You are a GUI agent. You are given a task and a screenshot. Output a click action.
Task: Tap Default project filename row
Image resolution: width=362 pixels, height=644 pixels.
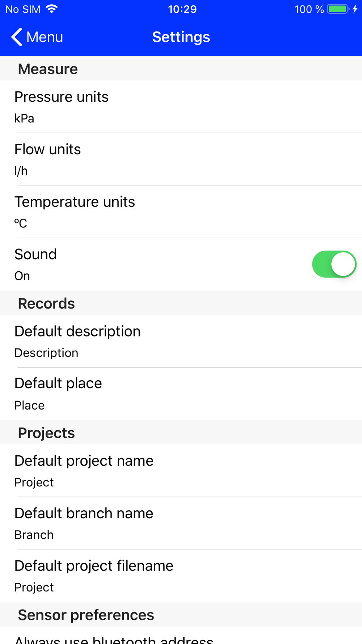pos(181,576)
